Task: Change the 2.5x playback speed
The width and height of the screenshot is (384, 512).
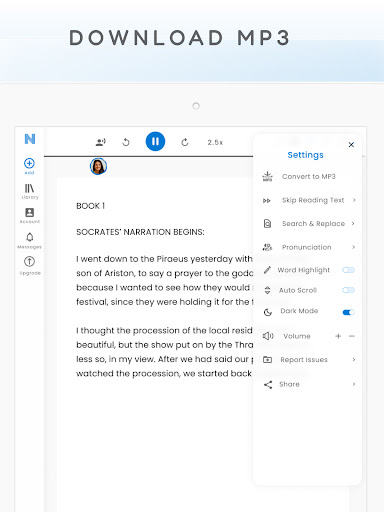Action: click(215, 142)
